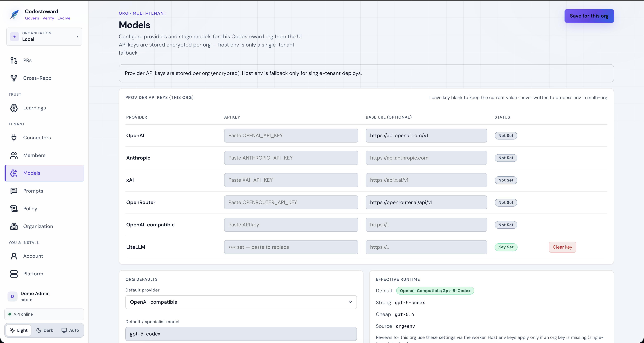This screenshot has height=343, width=644.
Task: Focus the OpenAI-compatible API key field
Action: (x=291, y=225)
